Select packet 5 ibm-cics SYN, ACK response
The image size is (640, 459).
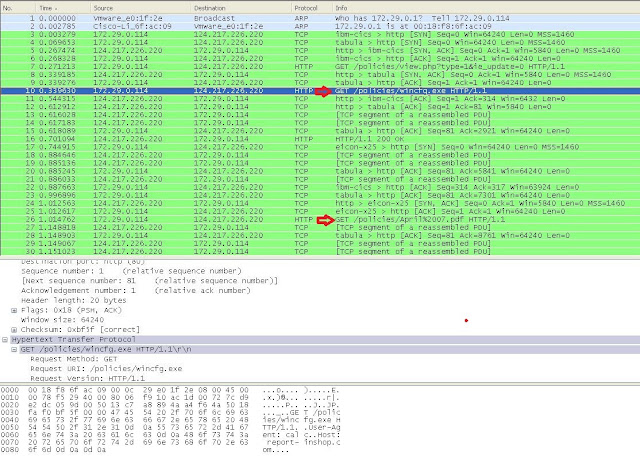tap(320, 50)
